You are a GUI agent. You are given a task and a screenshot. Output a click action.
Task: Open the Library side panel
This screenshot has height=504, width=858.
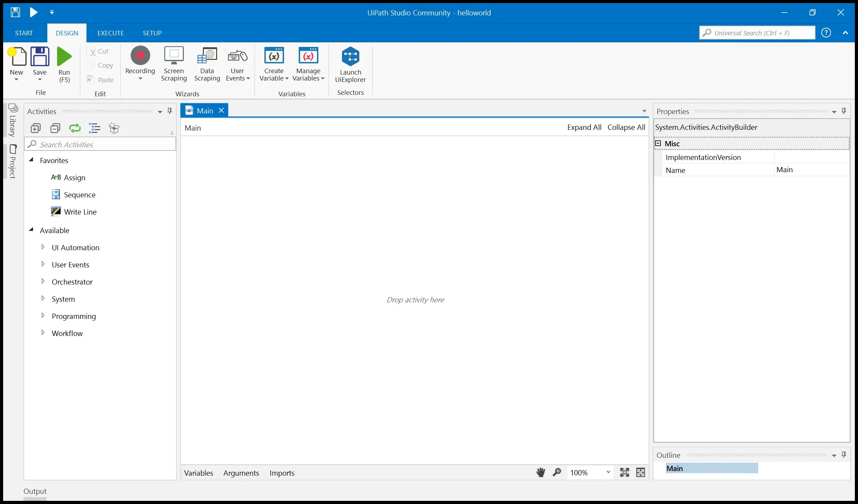13,120
